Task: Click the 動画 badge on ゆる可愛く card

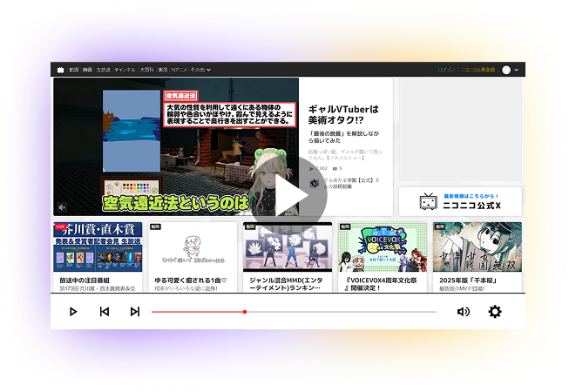Action: (x=155, y=226)
